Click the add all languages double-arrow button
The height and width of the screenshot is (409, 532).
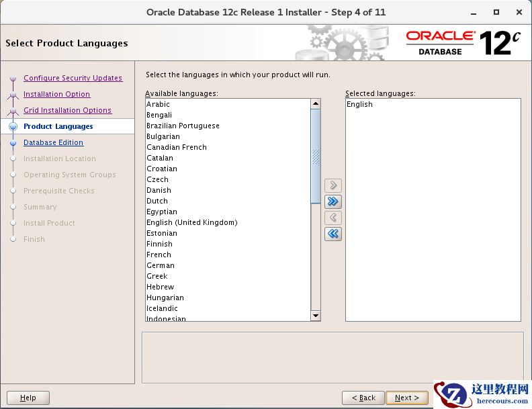tap(333, 201)
